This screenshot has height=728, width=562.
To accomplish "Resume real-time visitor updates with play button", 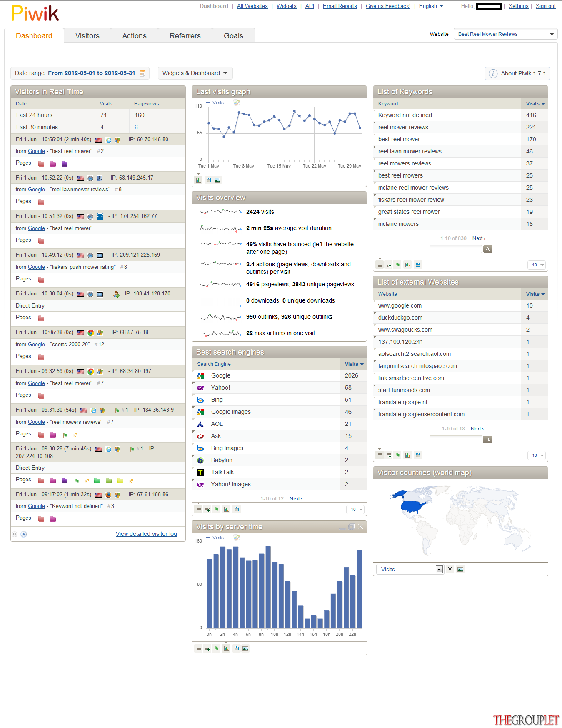I will (24, 534).
